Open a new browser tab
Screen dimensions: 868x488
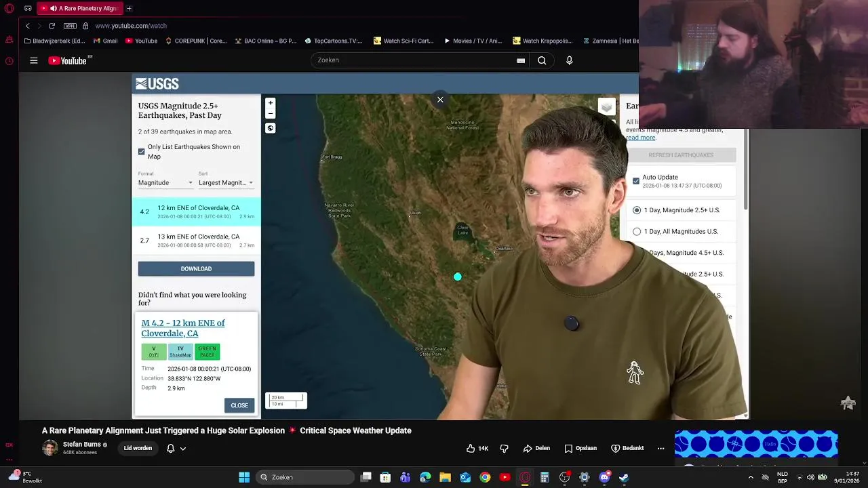tap(129, 8)
